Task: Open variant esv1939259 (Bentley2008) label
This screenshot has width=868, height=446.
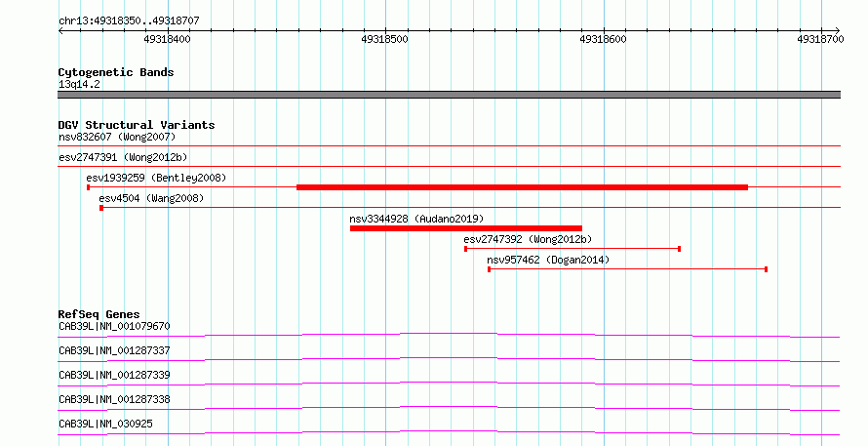Action: (x=156, y=178)
